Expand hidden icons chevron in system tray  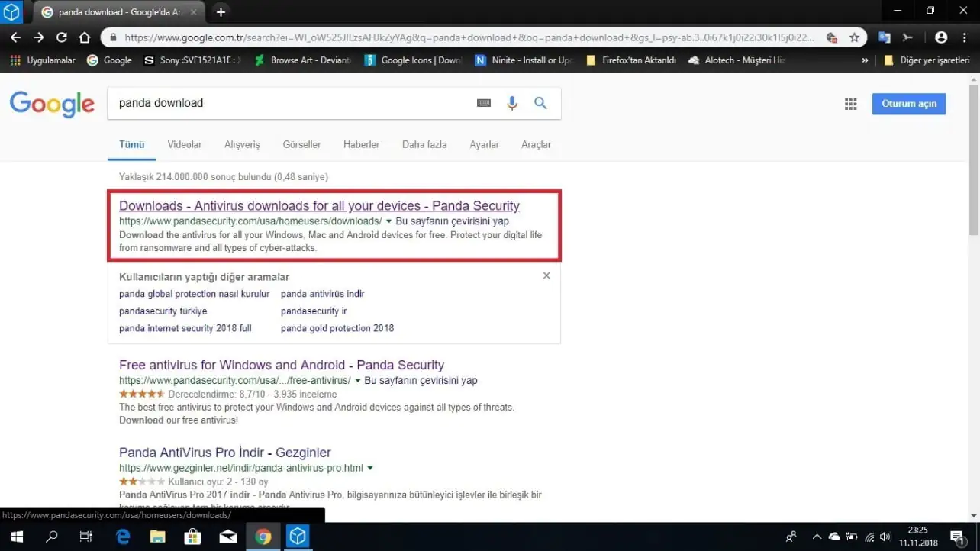pos(817,536)
